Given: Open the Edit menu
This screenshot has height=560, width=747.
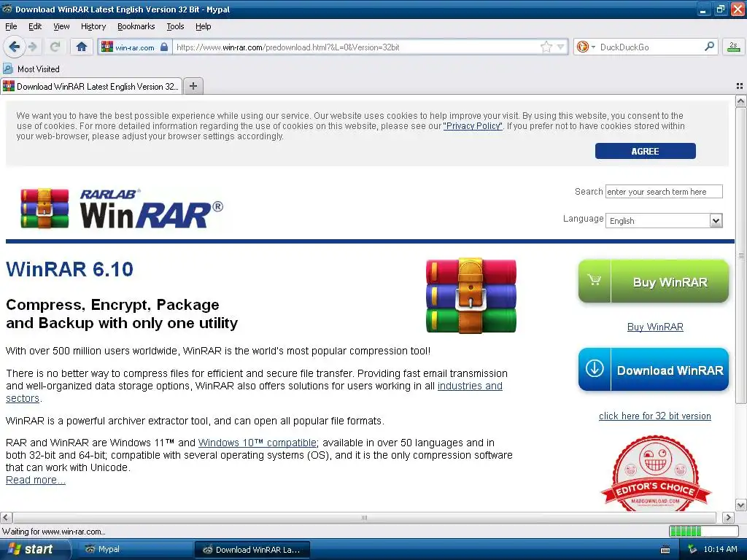Looking at the screenshot, I should click(x=35, y=26).
